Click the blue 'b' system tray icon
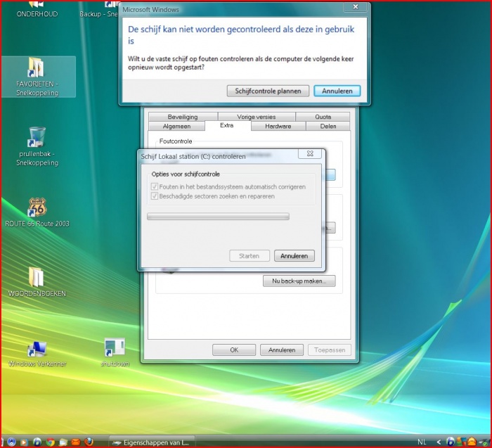This screenshot has height=448, width=492. (x=451, y=442)
